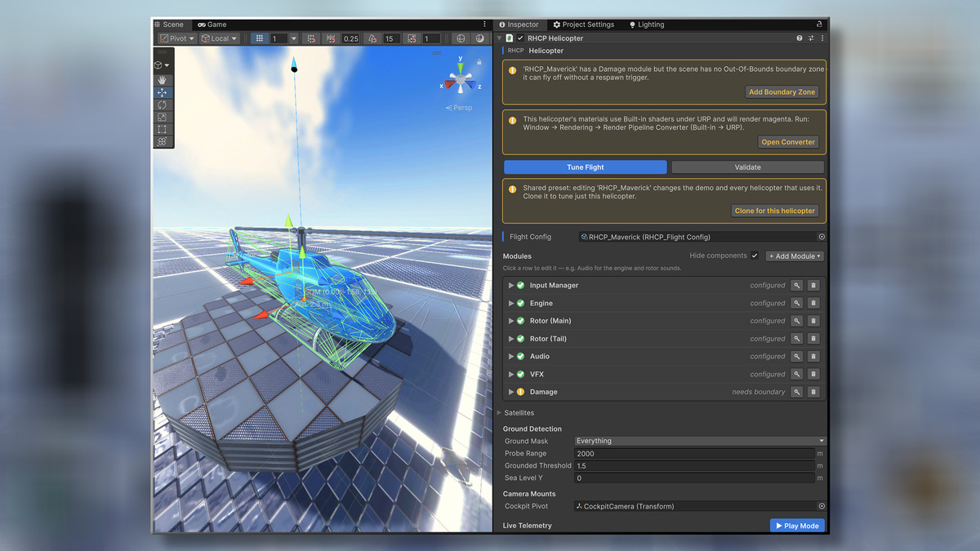Open the Project Settings tab
This screenshot has width=980, height=551.
coord(584,24)
